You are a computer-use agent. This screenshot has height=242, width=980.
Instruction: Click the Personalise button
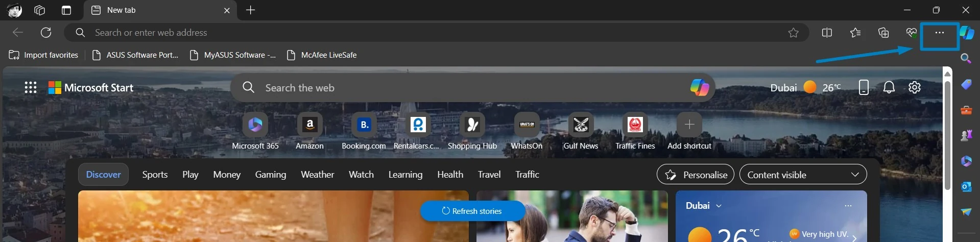[696, 175]
